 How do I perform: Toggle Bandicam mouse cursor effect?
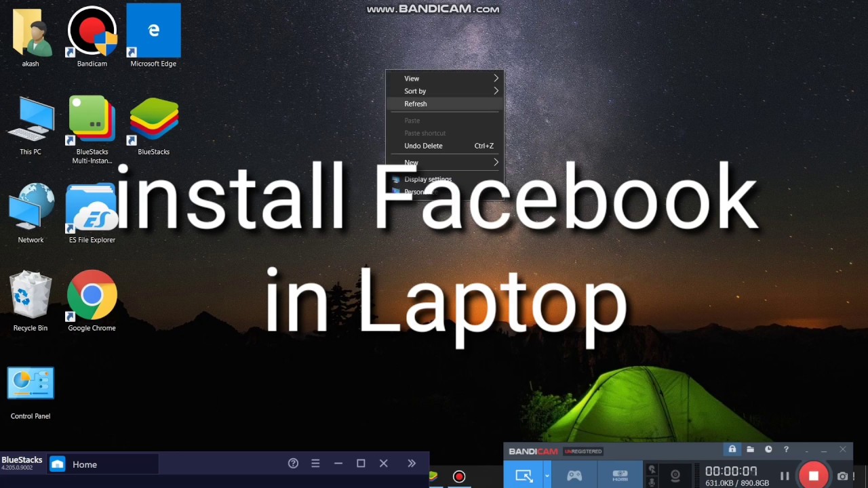tap(652, 470)
